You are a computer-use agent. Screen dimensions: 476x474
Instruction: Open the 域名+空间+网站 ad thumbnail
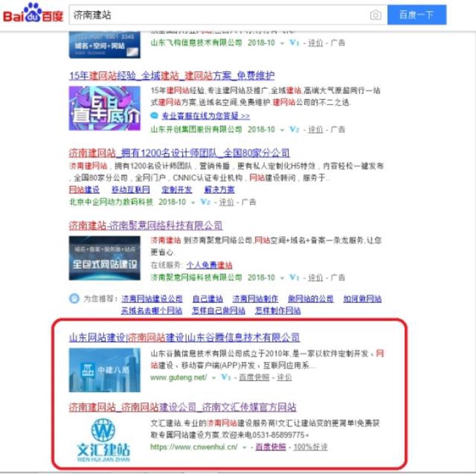105,44
